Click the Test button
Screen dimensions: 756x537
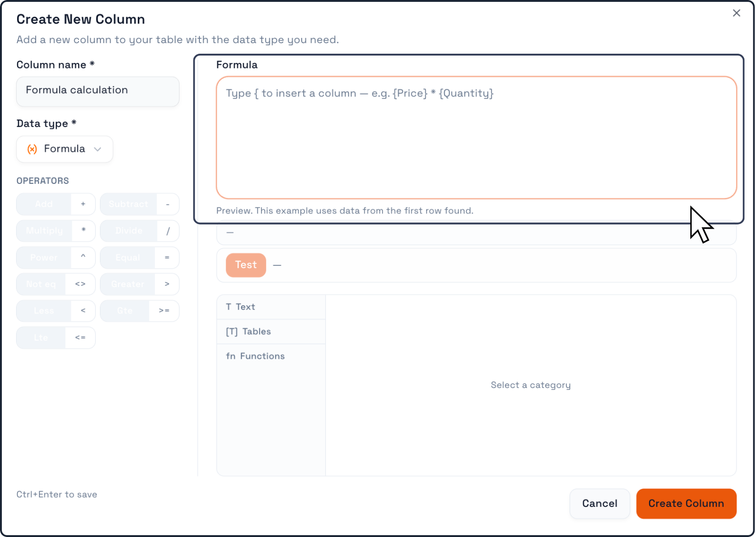246,265
